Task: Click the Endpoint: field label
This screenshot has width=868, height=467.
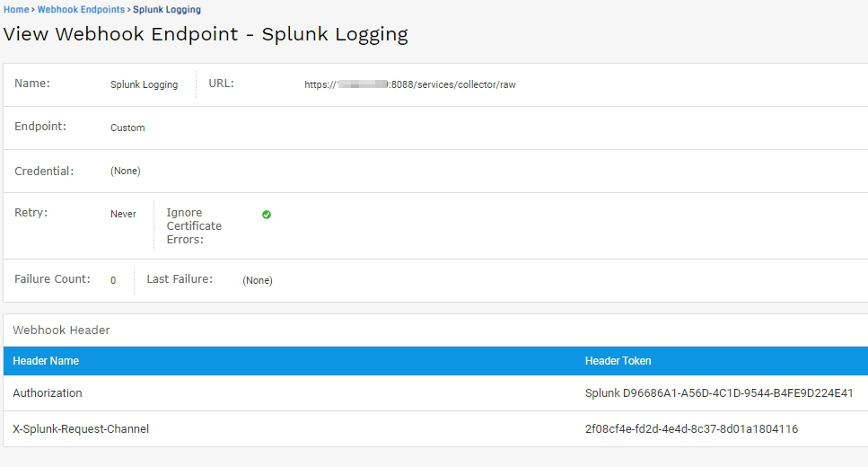Action: [40, 127]
